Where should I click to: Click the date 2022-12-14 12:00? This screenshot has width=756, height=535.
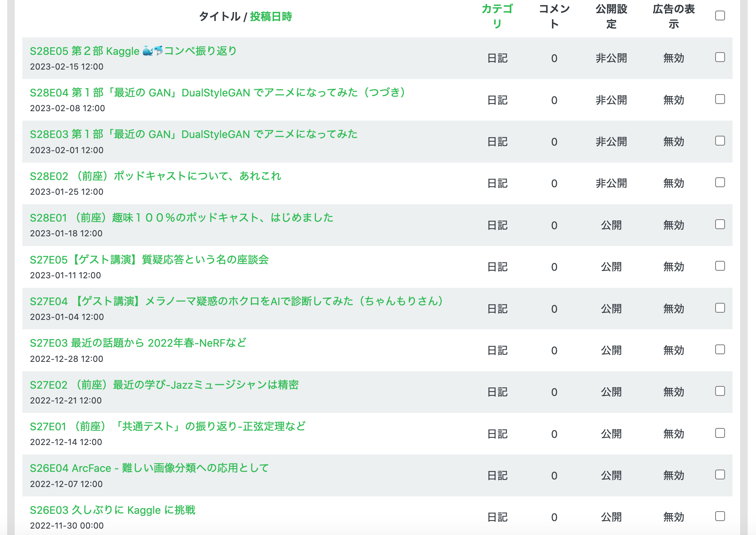(66, 442)
